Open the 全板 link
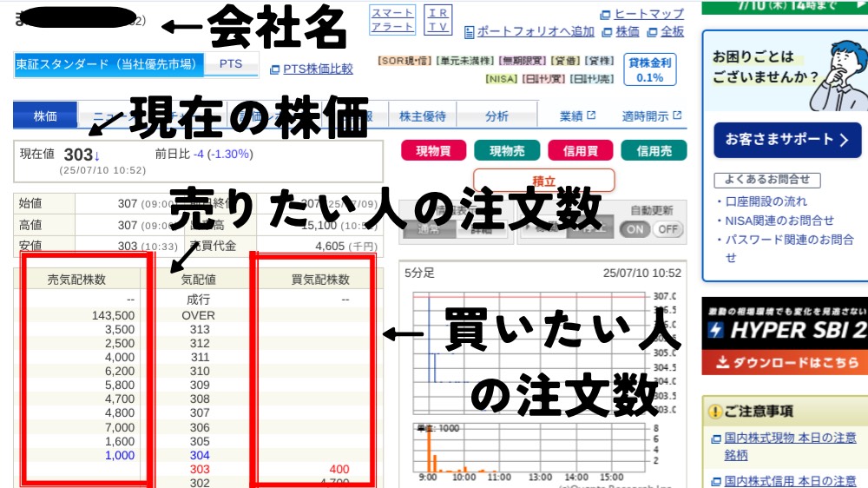The image size is (868, 488). coord(672,31)
